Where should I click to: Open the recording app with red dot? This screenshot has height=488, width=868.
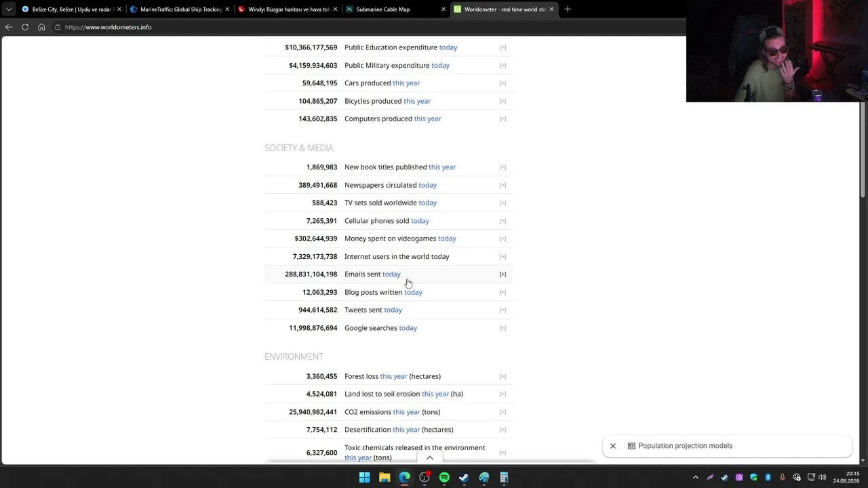tap(425, 478)
